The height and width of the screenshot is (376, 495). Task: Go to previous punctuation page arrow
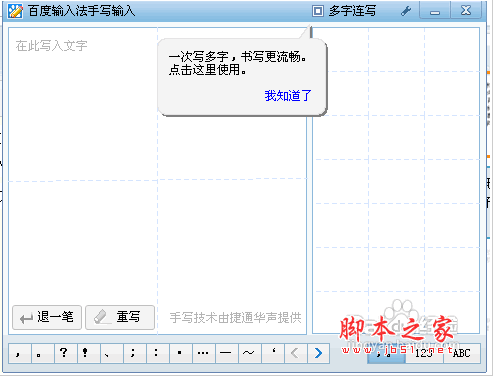(x=295, y=353)
